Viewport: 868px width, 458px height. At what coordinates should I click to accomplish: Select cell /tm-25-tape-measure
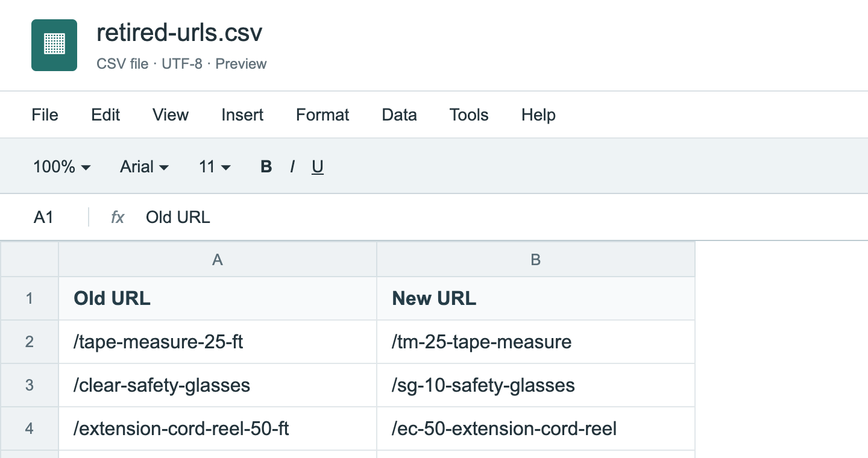click(x=536, y=342)
